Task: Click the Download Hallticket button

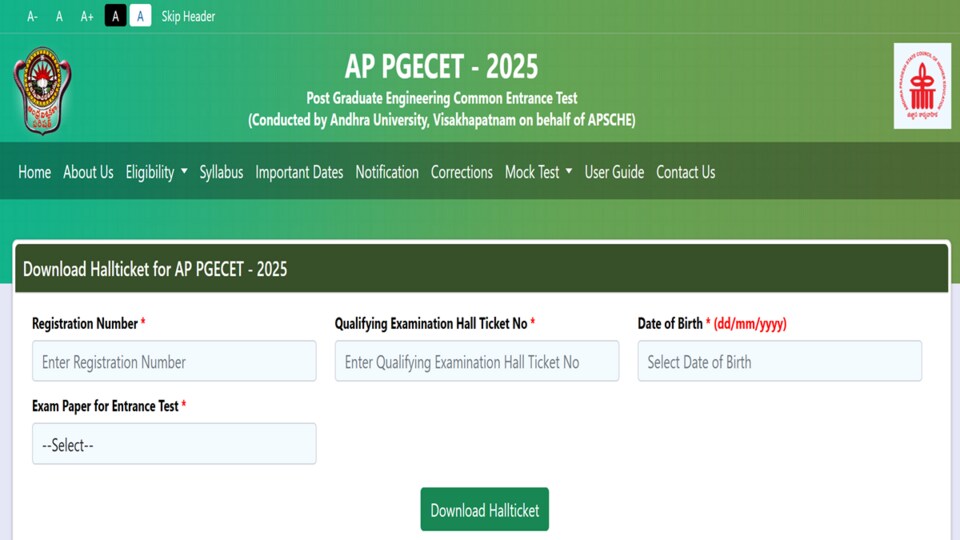Action: coord(484,509)
